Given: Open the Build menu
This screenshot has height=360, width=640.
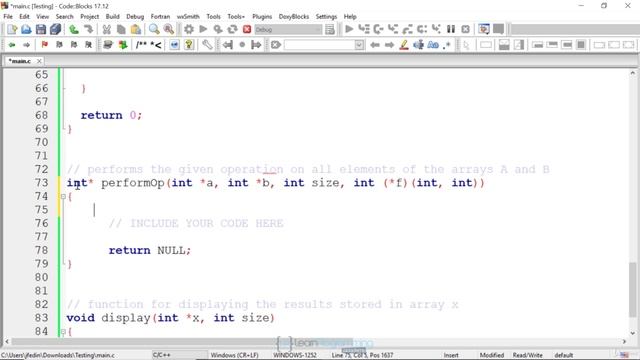Looking at the screenshot, I should (112, 17).
